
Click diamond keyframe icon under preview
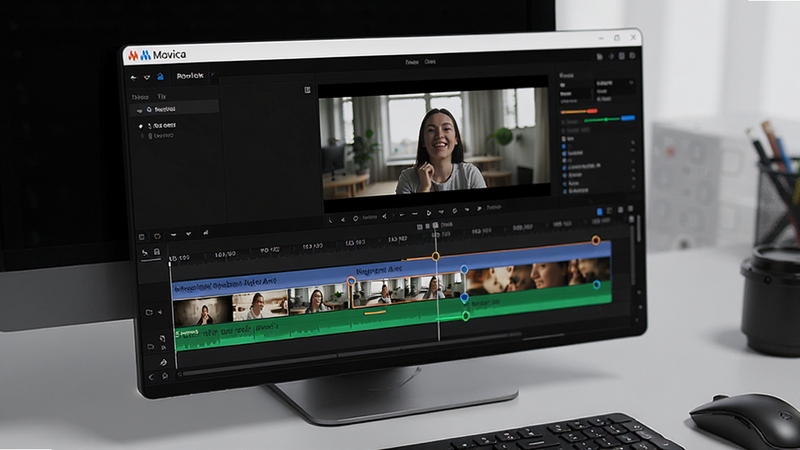355,218
